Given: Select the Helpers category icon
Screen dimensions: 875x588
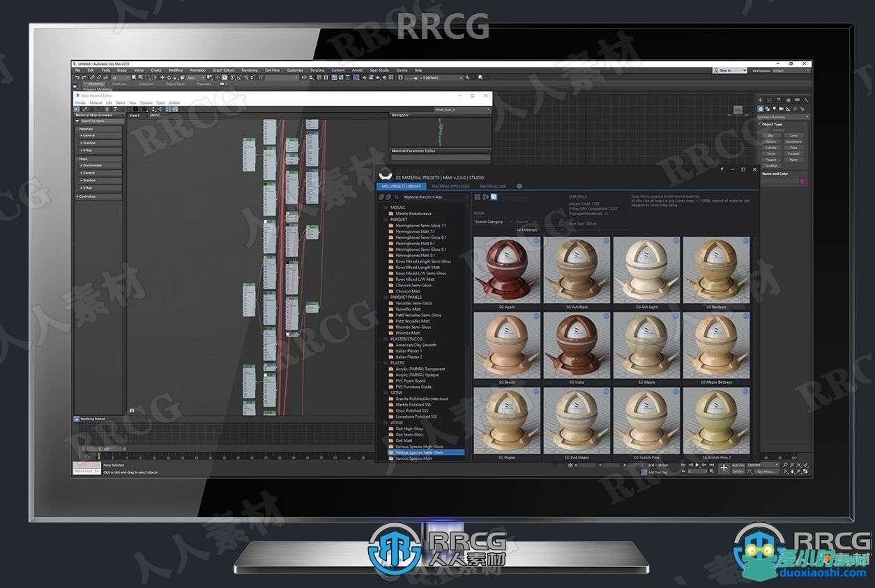Looking at the screenshot, I should 788,109.
